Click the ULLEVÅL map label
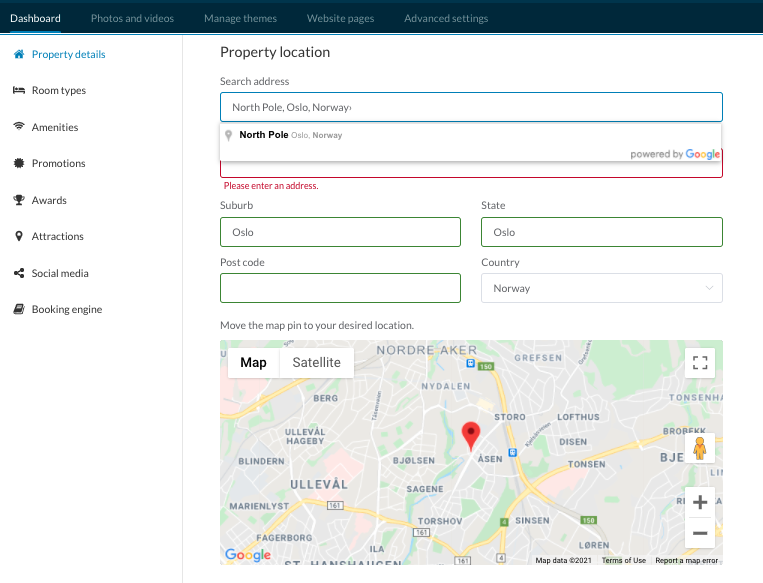The image size is (763, 583). coord(319,484)
